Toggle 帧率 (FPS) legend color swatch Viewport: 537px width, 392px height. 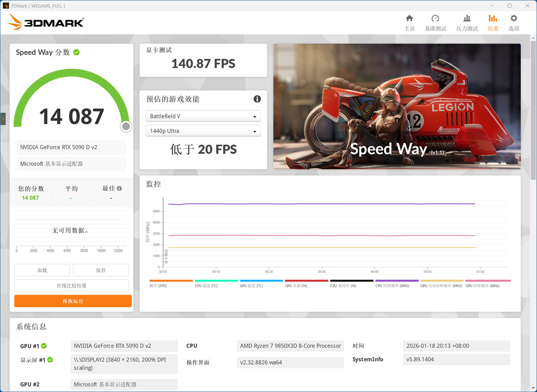click(x=171, y=280)
